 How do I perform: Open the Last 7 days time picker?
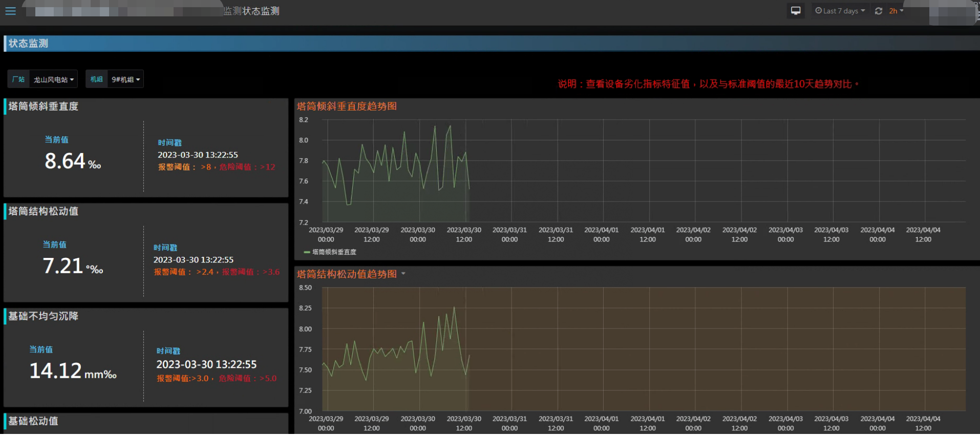click(x=840, y=11)
